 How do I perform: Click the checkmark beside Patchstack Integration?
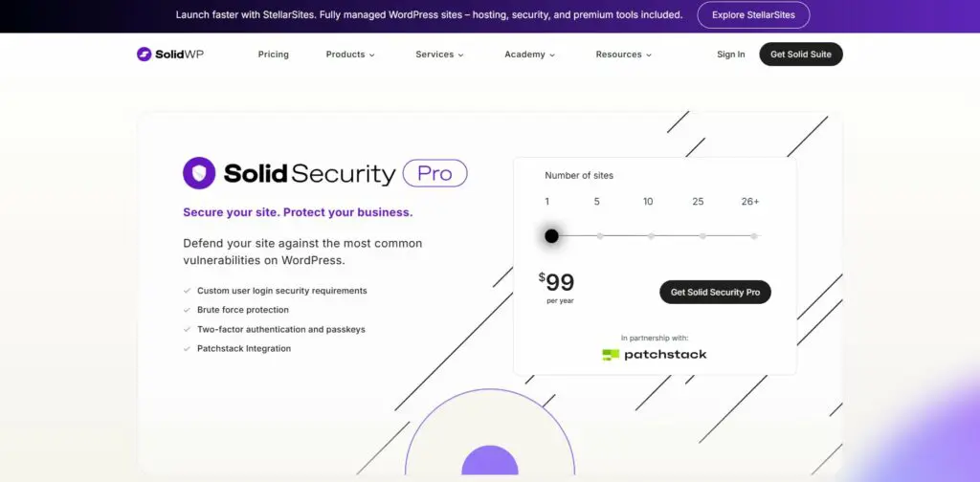click(187, 349)
